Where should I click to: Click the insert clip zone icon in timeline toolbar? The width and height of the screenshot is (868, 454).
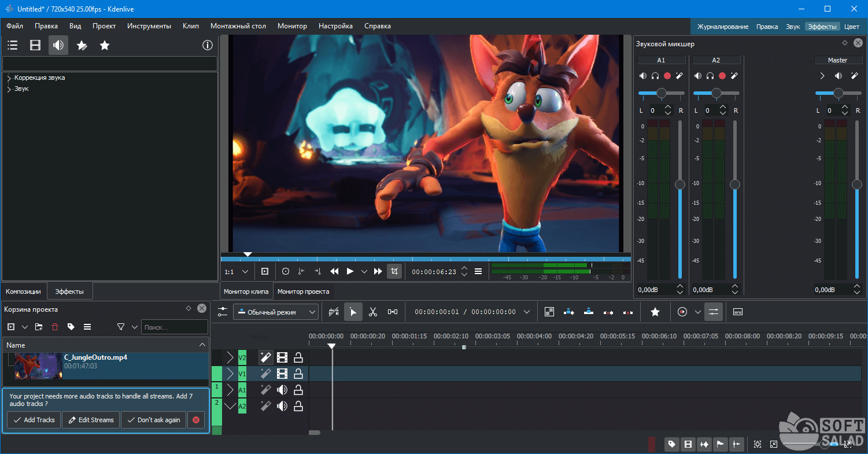(x=569, y=312)
